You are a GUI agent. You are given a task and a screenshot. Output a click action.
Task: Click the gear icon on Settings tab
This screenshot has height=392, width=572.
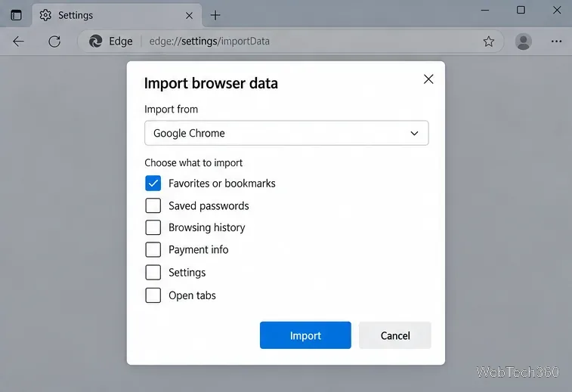tap(45, 15)
